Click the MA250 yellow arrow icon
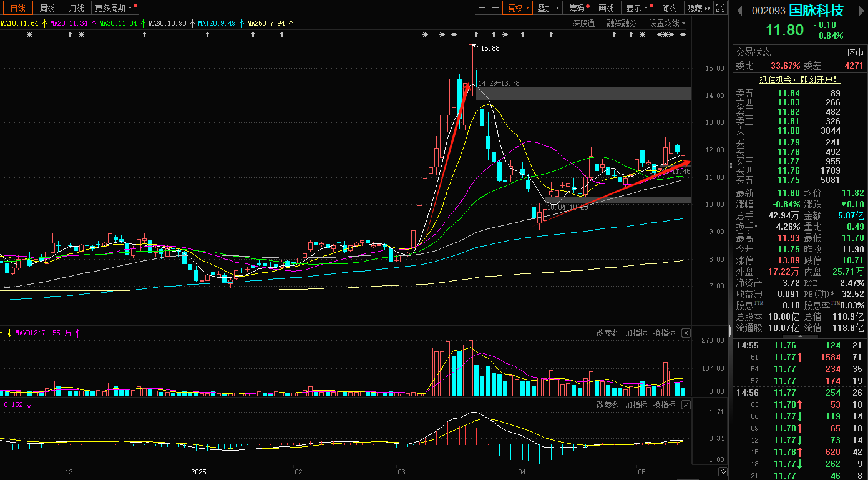The height and width of the screenshot is (480, 868). tap(291, 23)
